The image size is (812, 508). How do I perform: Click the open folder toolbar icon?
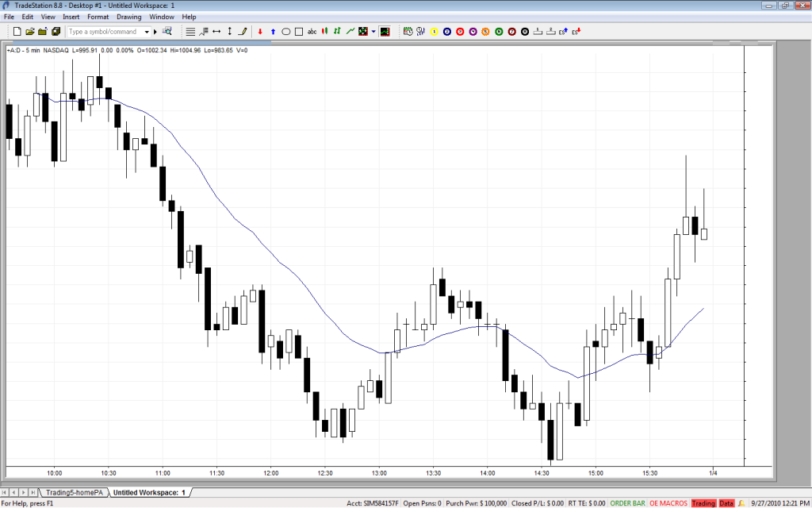(x=30, y=32)
